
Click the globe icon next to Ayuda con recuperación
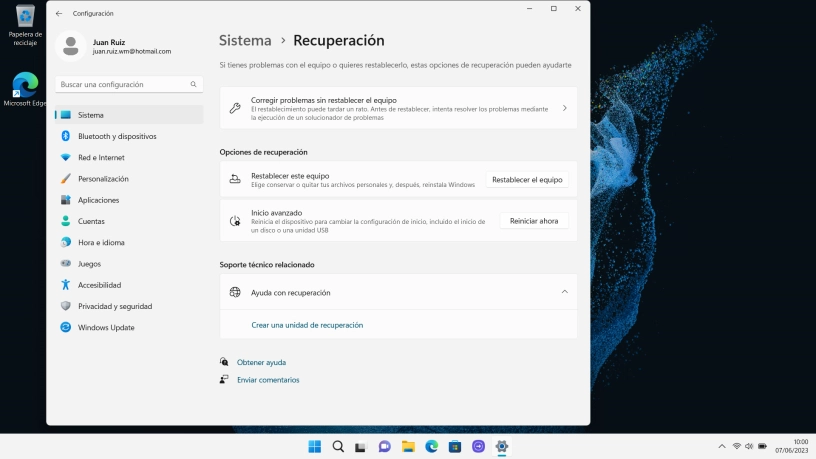point(235,292)
